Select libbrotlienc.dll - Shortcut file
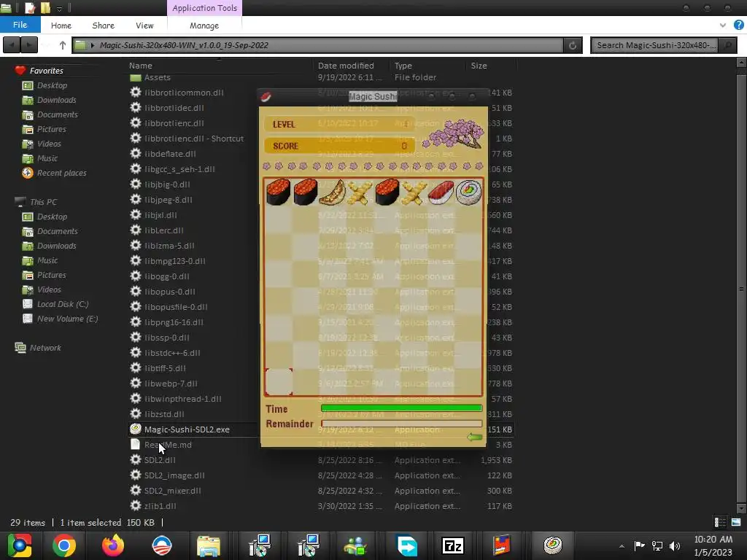The height and width of the screenshot is (560, 747). tap(194, 138)
